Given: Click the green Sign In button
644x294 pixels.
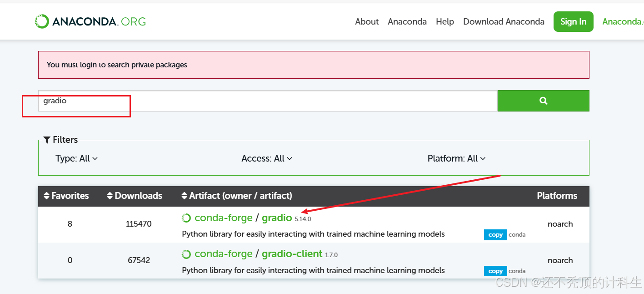Looking at the screenshot, I should click(x=574, y=21).
